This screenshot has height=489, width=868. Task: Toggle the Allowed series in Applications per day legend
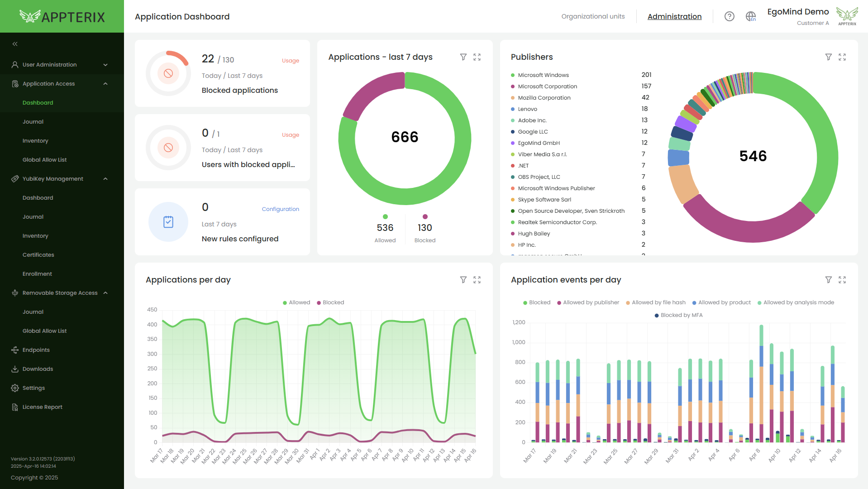tap(296, 302)
